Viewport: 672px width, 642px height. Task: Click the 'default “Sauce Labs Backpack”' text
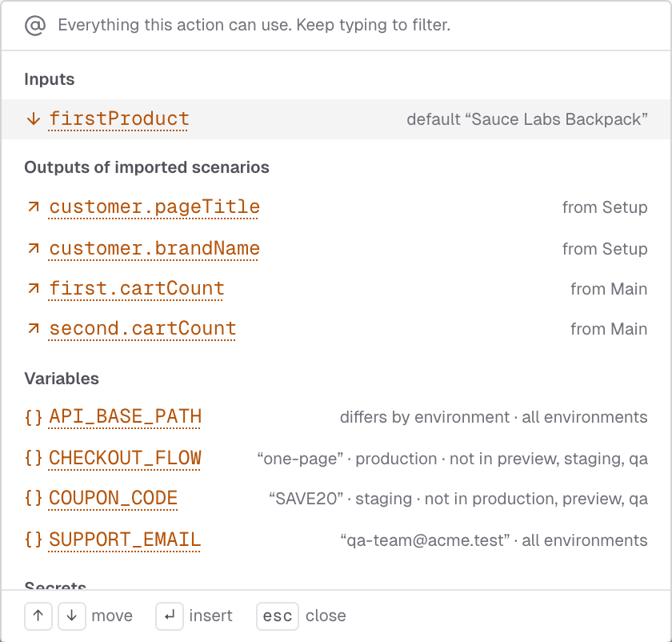click(x=527, y=119)
